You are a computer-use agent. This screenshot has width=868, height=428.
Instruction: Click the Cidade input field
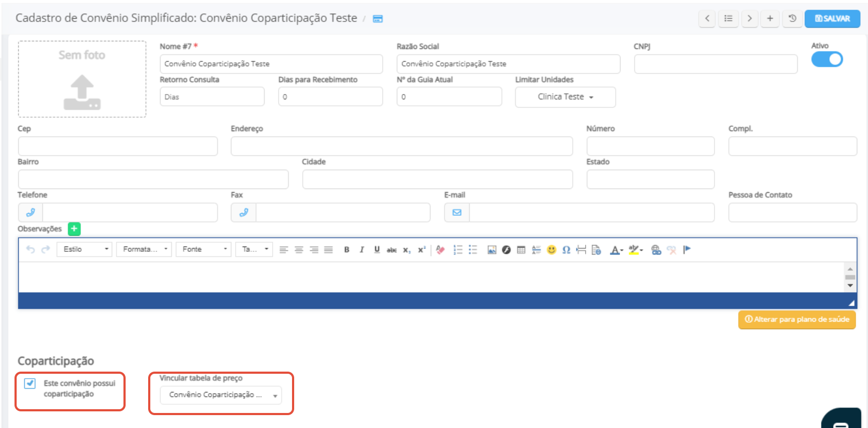(437, 179)
